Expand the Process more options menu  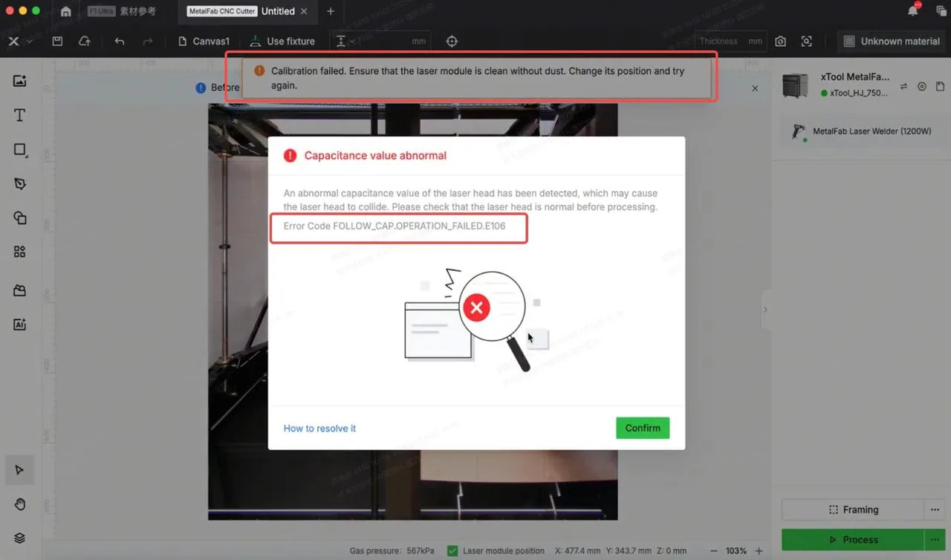pyautogui.click(x=935, y=539)
